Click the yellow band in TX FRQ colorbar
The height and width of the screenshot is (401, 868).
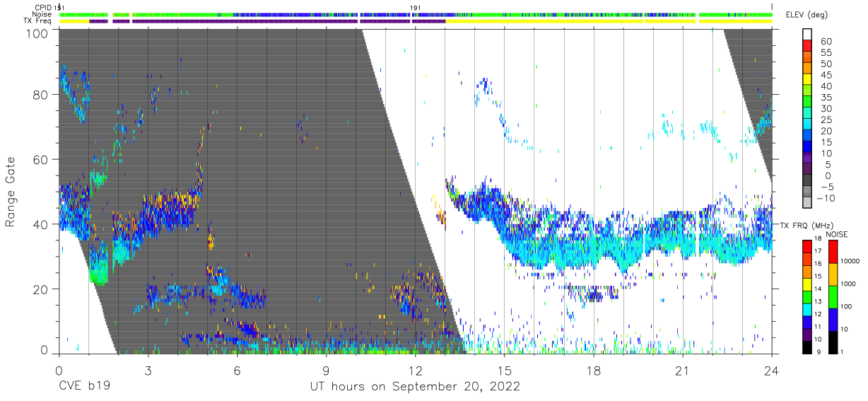tap(808, 284)
